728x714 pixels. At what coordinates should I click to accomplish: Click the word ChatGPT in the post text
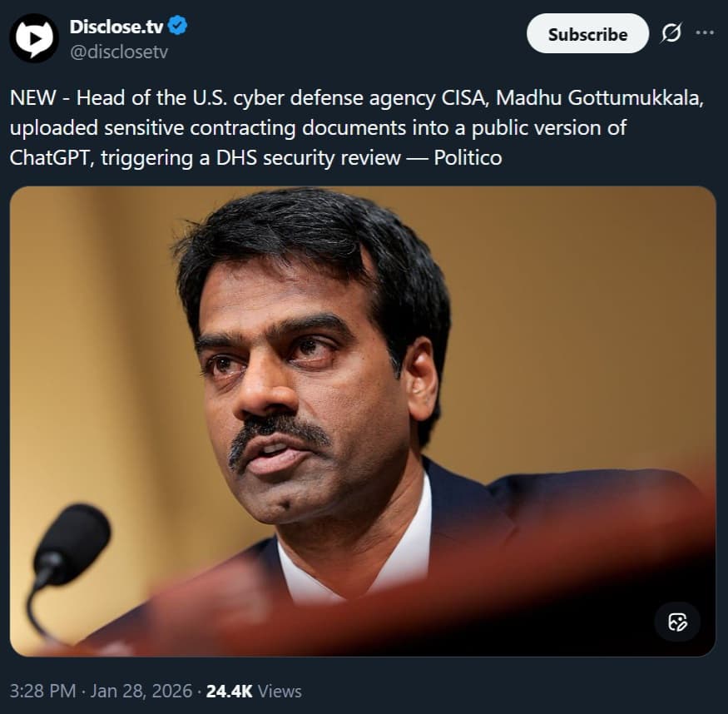[51, 156]
